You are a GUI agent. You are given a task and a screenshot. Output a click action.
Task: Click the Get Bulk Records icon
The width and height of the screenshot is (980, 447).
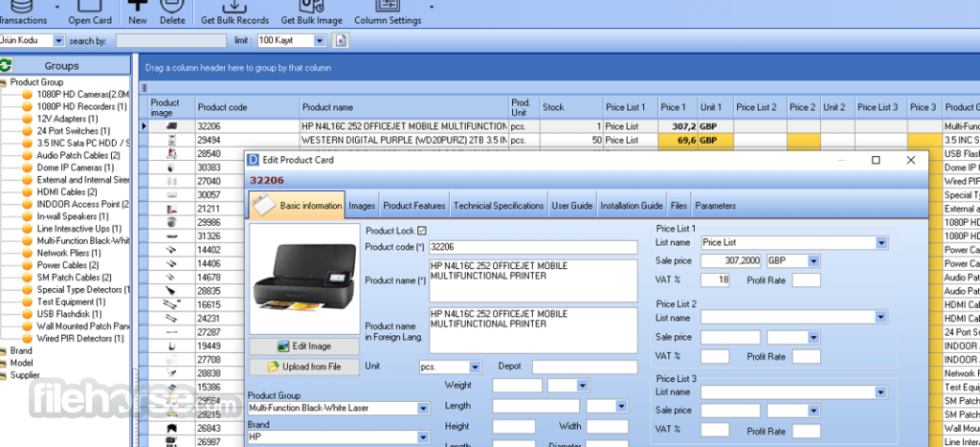[x=234, y=6]
